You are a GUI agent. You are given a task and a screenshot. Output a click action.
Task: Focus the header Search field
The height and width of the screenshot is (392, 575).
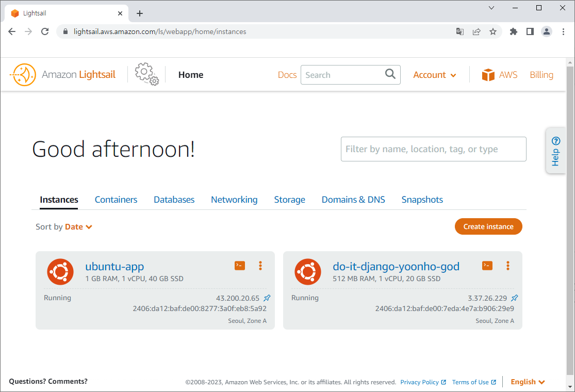click(350, 75)
